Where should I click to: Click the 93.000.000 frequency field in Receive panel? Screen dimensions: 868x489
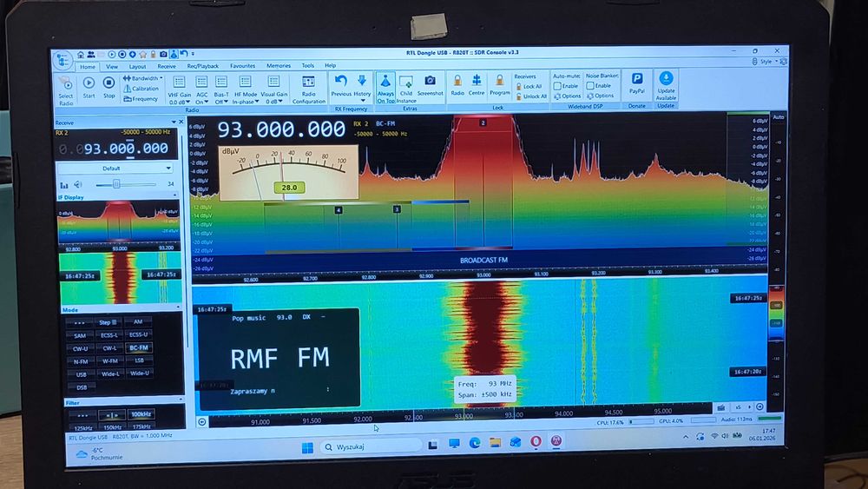(x=114, y=149)
